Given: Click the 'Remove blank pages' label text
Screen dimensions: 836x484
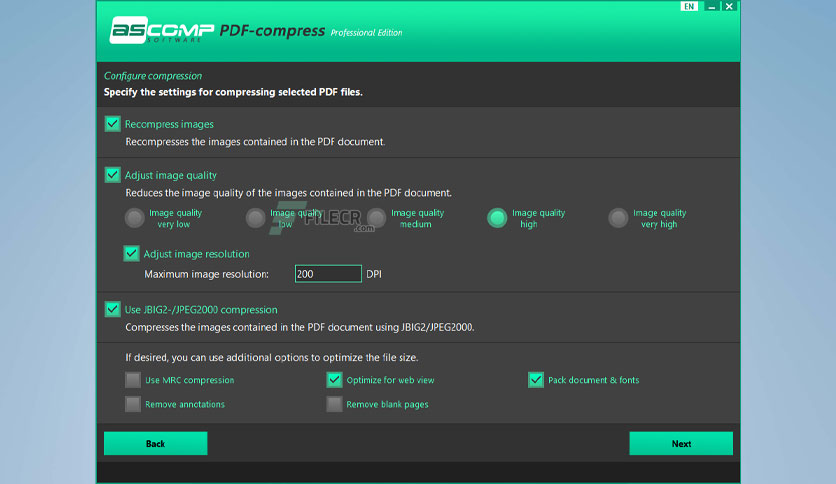Looking at the screenshot, I should (x=387, y=405).
